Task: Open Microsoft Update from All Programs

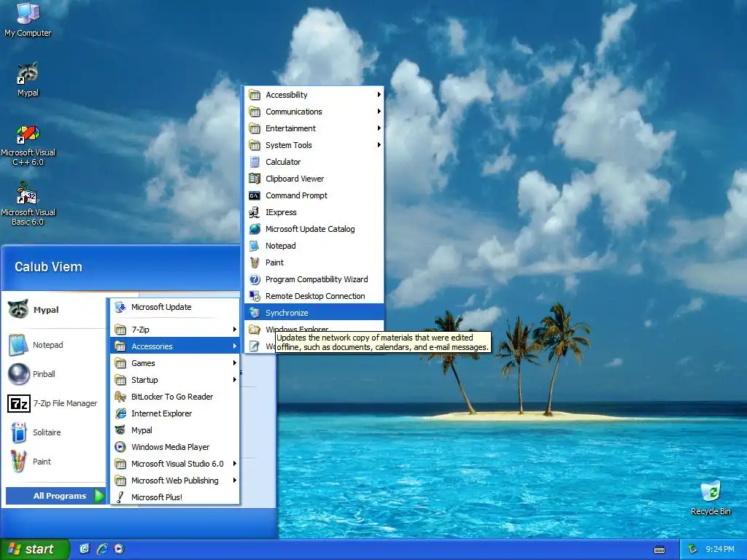Action: (x=175, y=307)
